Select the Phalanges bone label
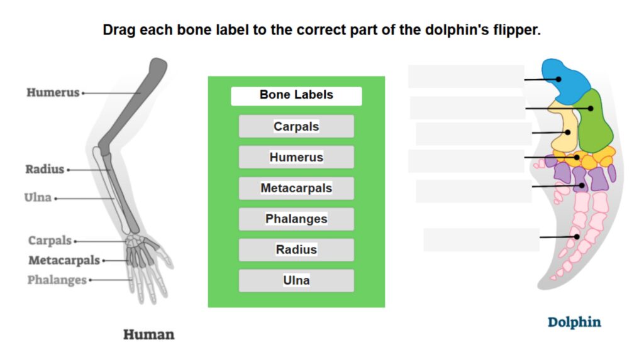The image size is (644, 362). click(296, 219)
